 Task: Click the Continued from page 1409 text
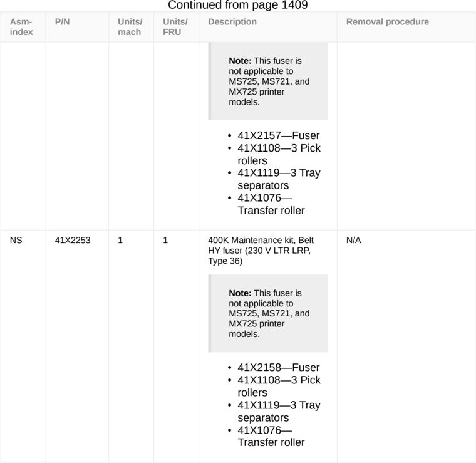click(x=238, y=5)
